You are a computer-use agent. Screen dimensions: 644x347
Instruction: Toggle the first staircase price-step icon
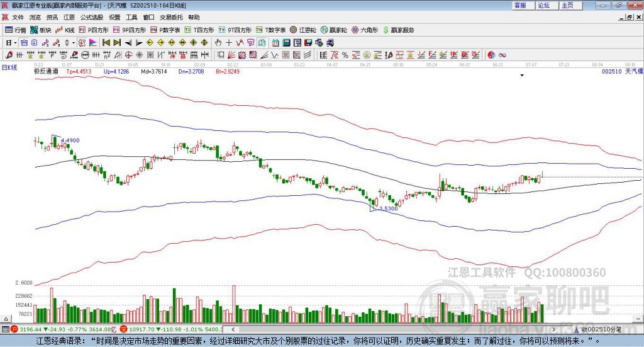coord(45,43)
